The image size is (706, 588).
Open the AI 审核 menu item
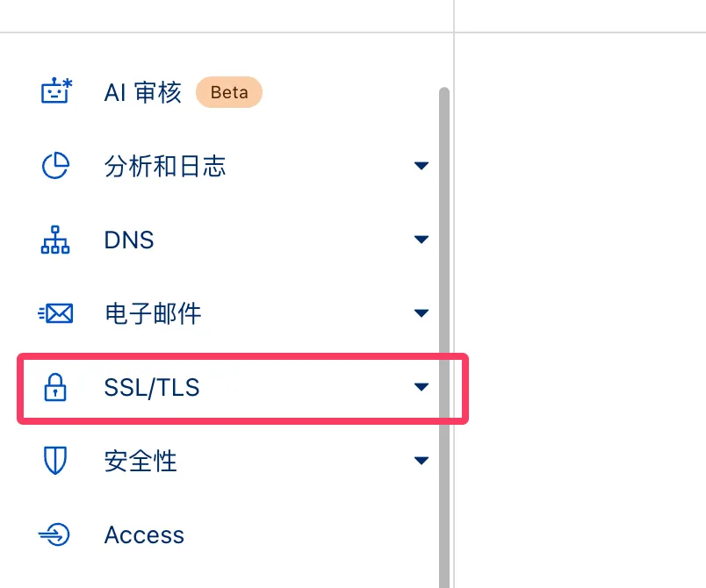click(142, 92)
